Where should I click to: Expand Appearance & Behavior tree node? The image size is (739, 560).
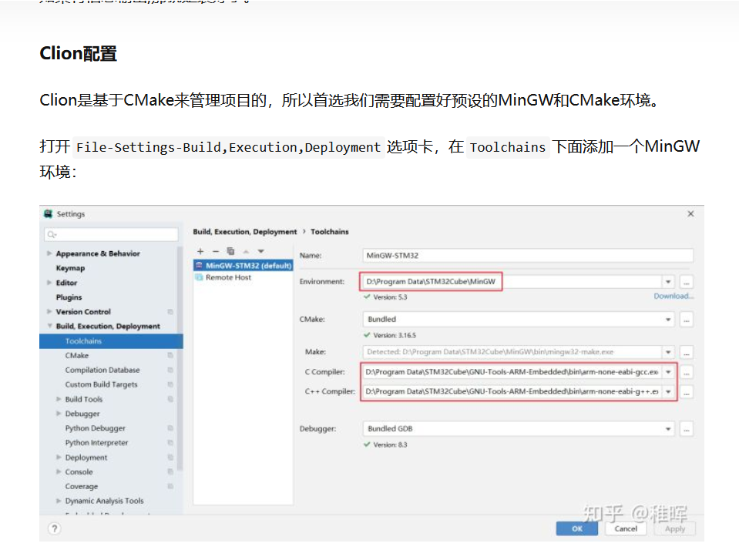pyautogui.click(x=49, y=253)
